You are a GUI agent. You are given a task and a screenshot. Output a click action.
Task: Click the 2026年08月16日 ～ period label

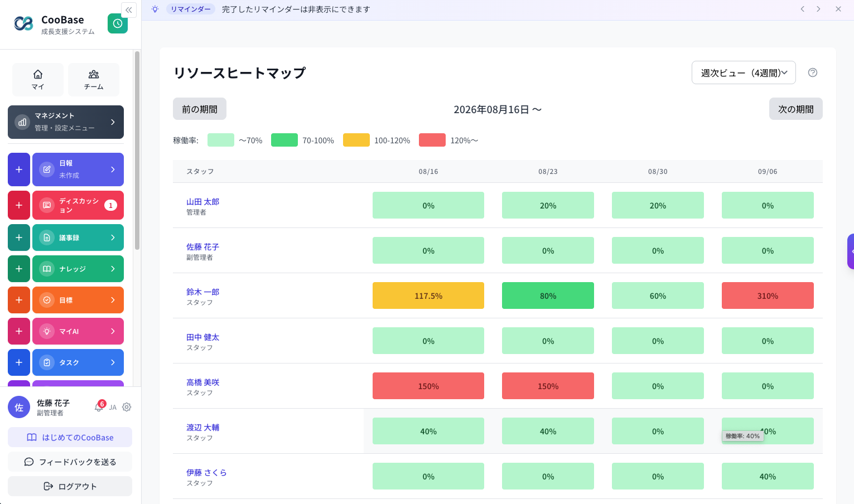498,109
